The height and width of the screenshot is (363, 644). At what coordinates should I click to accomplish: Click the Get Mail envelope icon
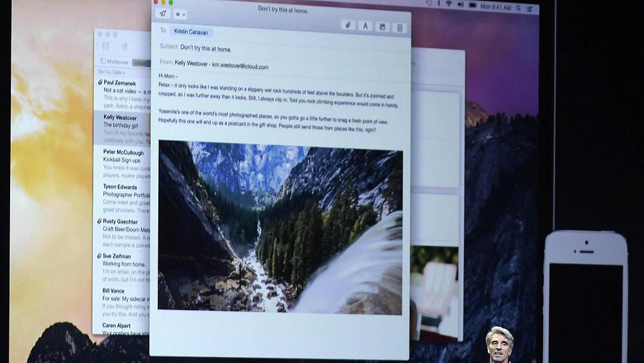click(106, 46)
